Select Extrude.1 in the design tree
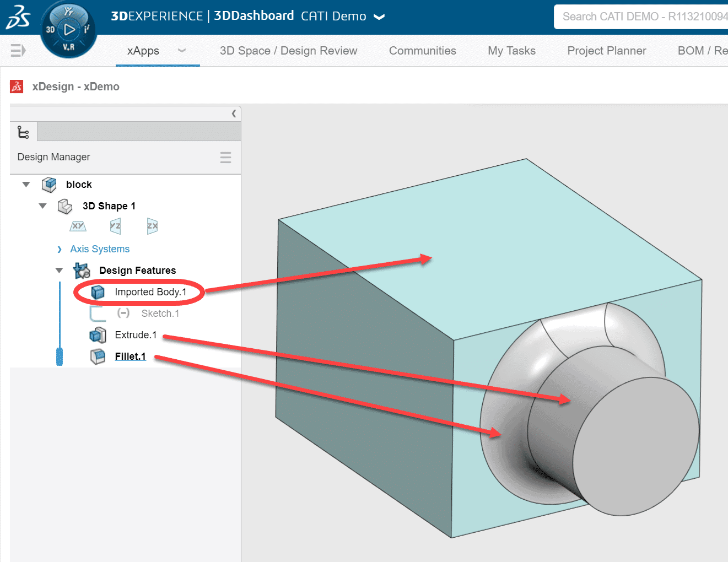The width and height of the screenshot is (728, 562). [x=136, y=335]
